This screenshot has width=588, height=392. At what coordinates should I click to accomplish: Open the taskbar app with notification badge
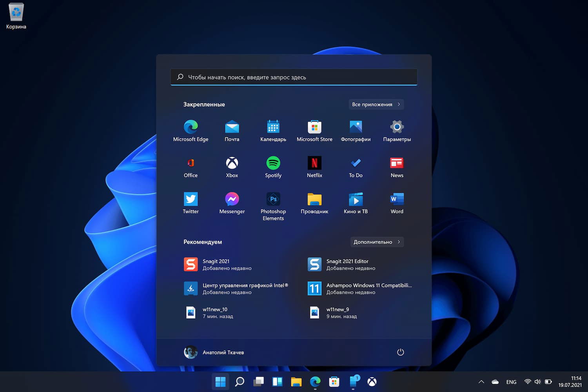[354, 381]
